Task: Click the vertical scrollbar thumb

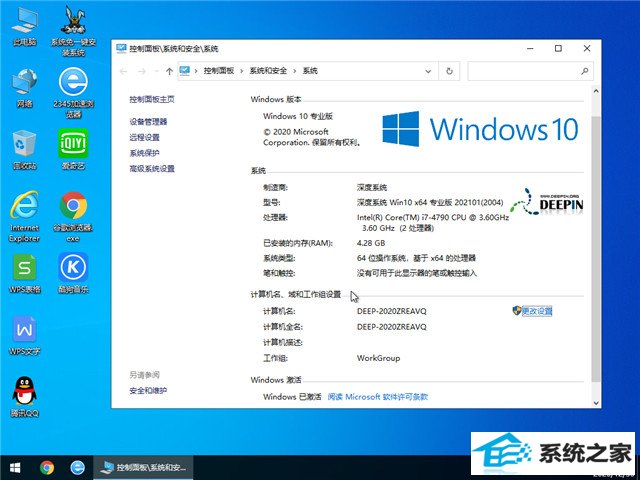Action: pos(596,249)
